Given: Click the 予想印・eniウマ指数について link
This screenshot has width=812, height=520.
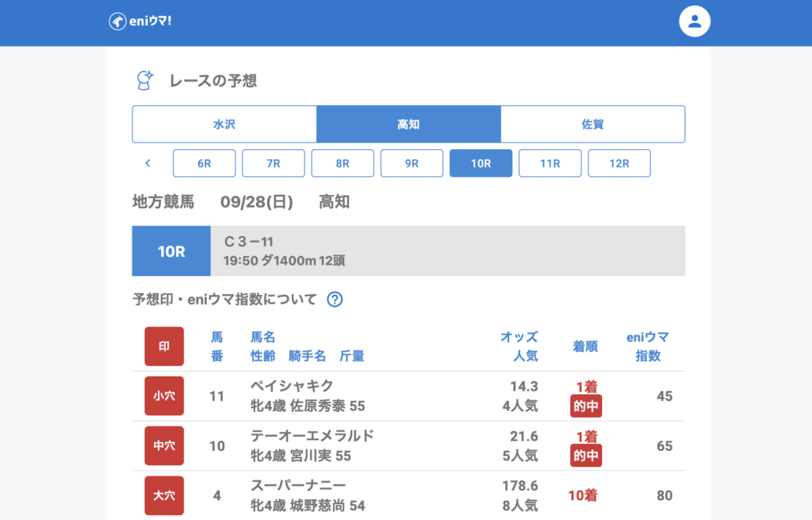Looking at the screenshot, I should pos(224,300).
